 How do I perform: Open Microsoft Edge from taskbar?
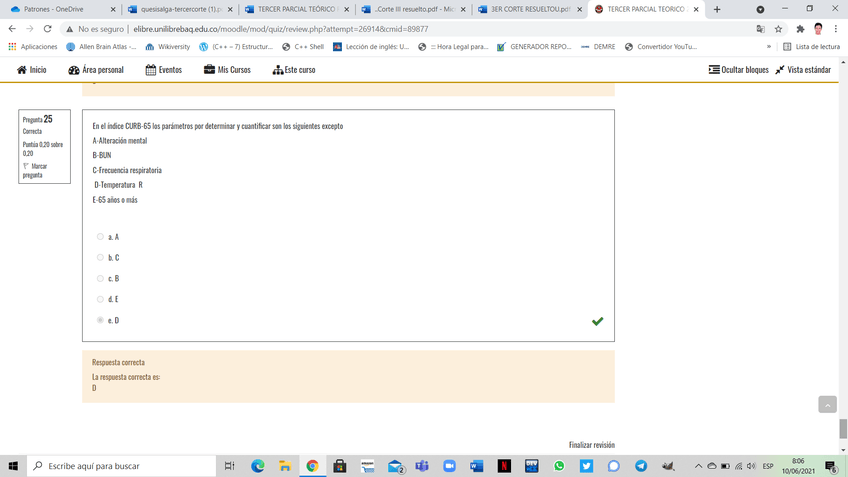point(257,466)
